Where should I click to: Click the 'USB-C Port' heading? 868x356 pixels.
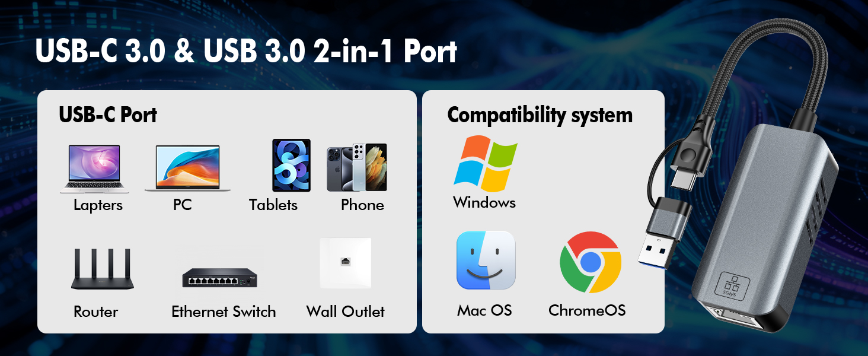pos(108,115)
